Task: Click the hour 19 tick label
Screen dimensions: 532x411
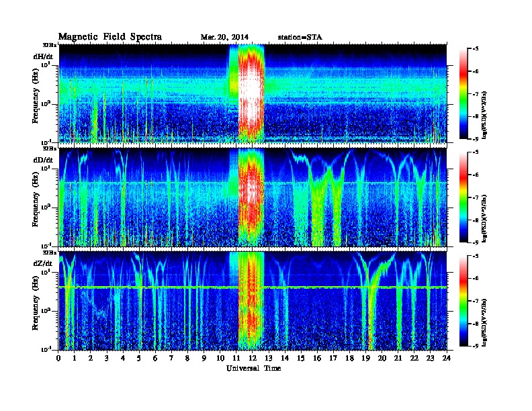Action: [365, 359]
